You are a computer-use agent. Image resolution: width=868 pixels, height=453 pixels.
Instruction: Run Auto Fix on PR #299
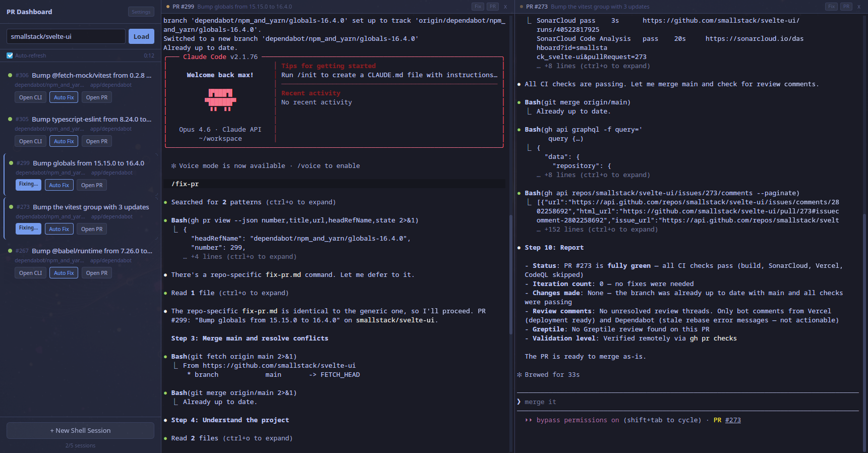click(59, 185)
